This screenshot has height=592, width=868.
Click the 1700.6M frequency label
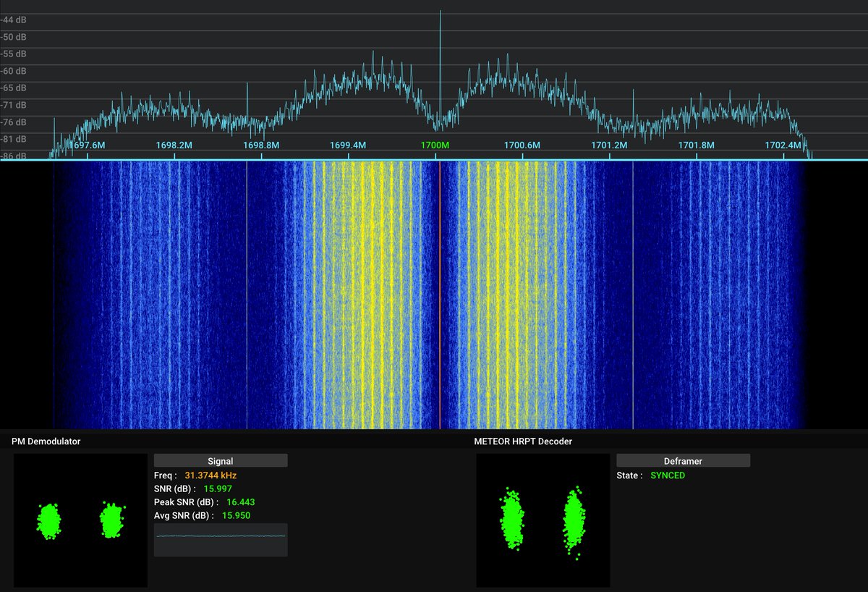tap(522, 145)
